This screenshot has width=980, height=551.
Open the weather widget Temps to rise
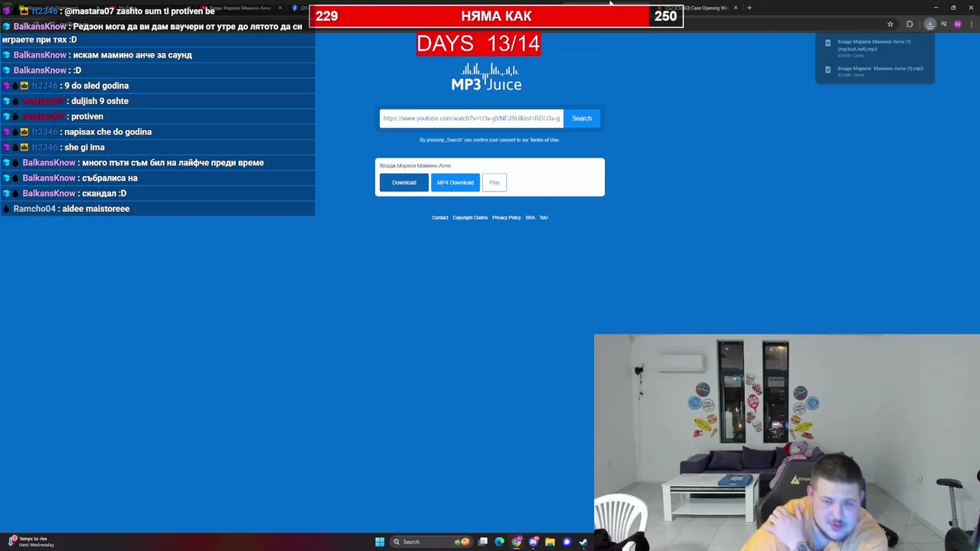pos(31,542)
